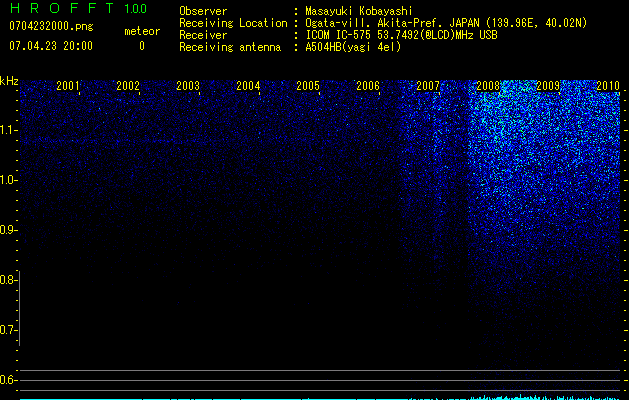Click the Ogata-vill. Akita-Pref. JAPAN location text
Screen dimensions: 629x400
446,23
